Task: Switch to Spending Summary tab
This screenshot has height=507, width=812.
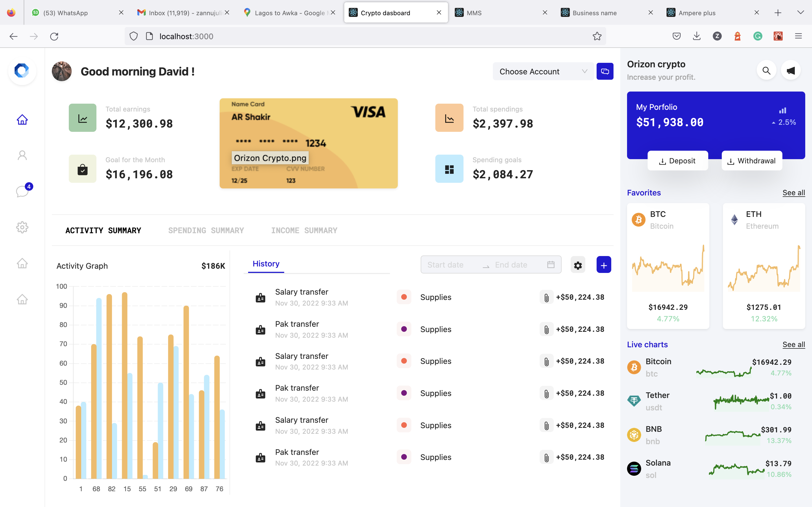Action: point(206,230)
